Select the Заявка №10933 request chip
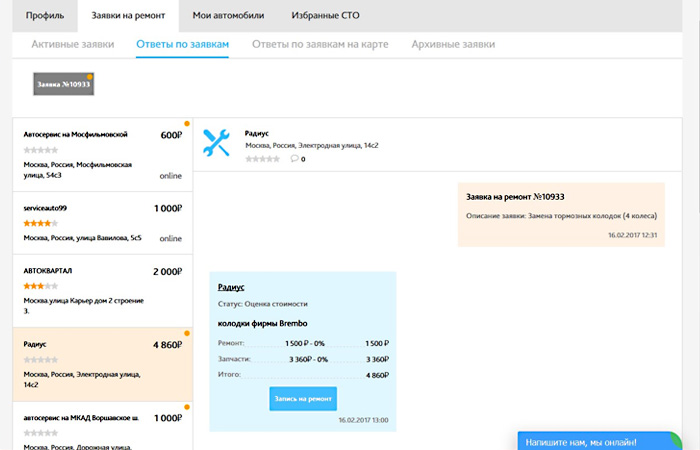 (63, 85)
